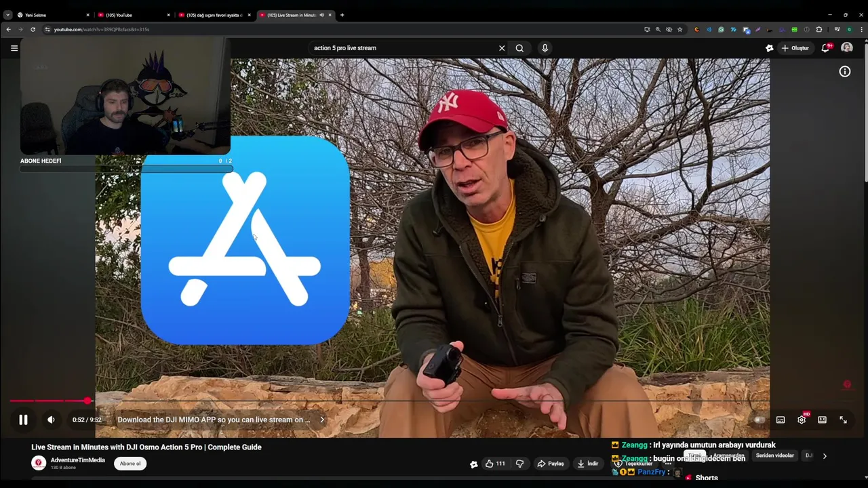Viewport: 868px width, 488px height.
Task: Open YouTube hamburger guide menu
Action: point(14,48)
